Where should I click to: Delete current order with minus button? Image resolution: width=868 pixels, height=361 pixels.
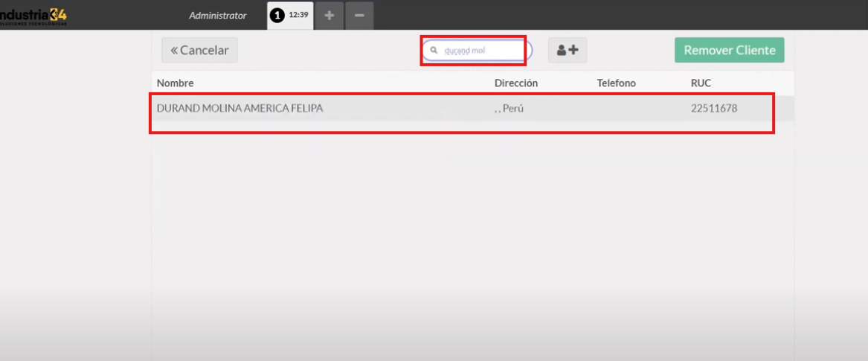pyautogui.click(x=359, y=16)
